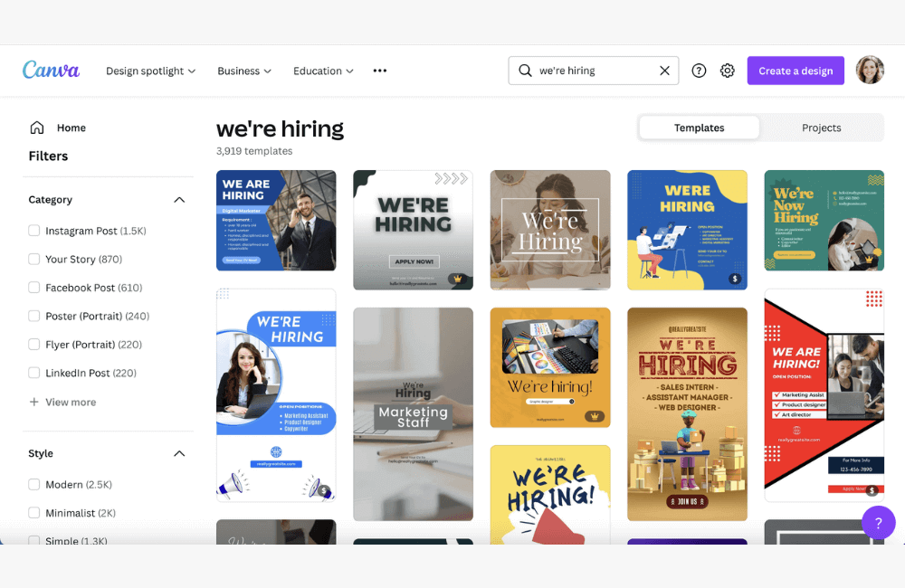Open the settings gear icon
The width and height of the screenshot is (905, 588).
727,70
